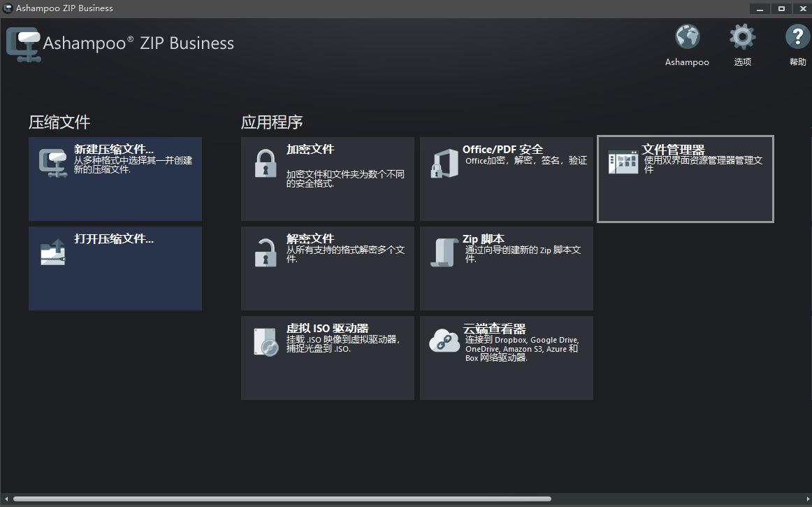The height and width of the screenshot is (507, 812).
Task: Open the 新建压缩文件... title text
Action: [114, 150]
